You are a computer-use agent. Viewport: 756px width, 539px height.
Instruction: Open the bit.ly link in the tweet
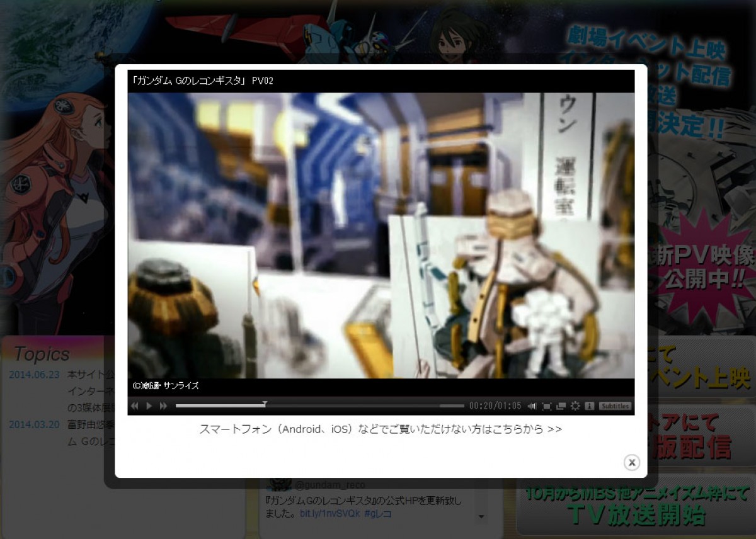[x=329, y=514]
